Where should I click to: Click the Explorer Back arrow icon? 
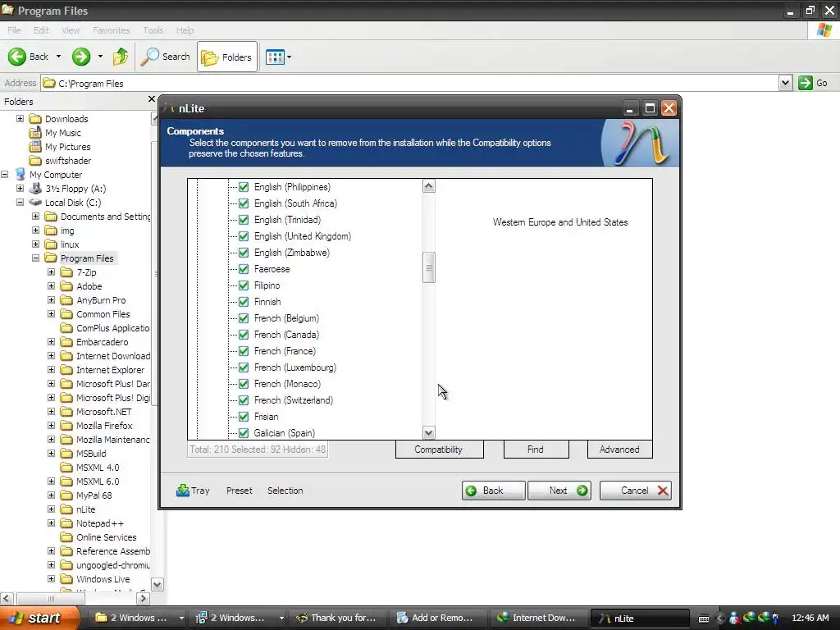click(x=17, y=57)
